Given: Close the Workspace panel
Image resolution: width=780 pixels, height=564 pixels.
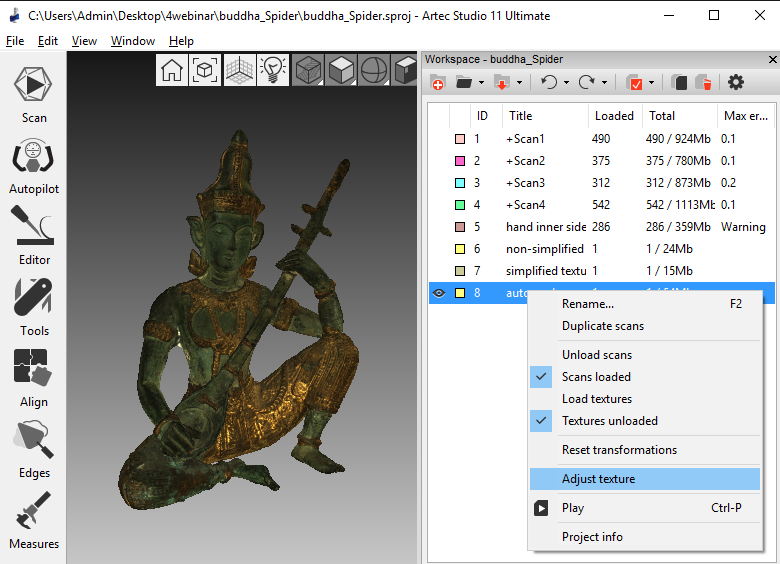Looking at the screenshot, I should [772, 60].
